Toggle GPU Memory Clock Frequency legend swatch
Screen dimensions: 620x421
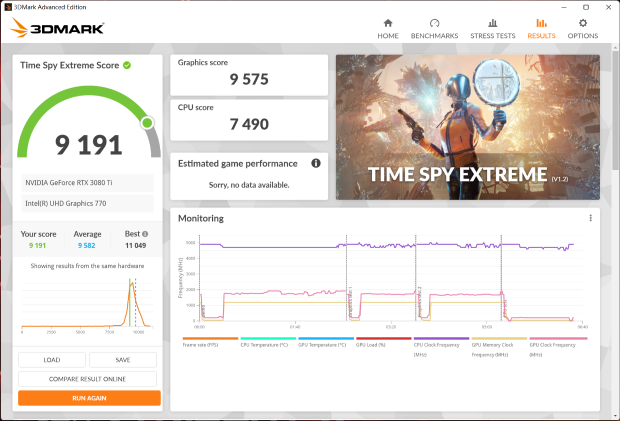(499, 338)
